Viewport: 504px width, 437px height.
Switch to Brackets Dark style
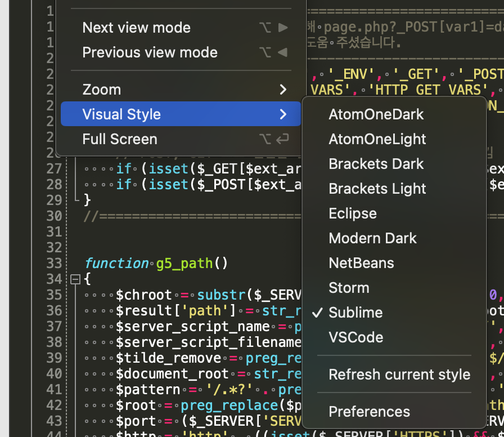376,164
